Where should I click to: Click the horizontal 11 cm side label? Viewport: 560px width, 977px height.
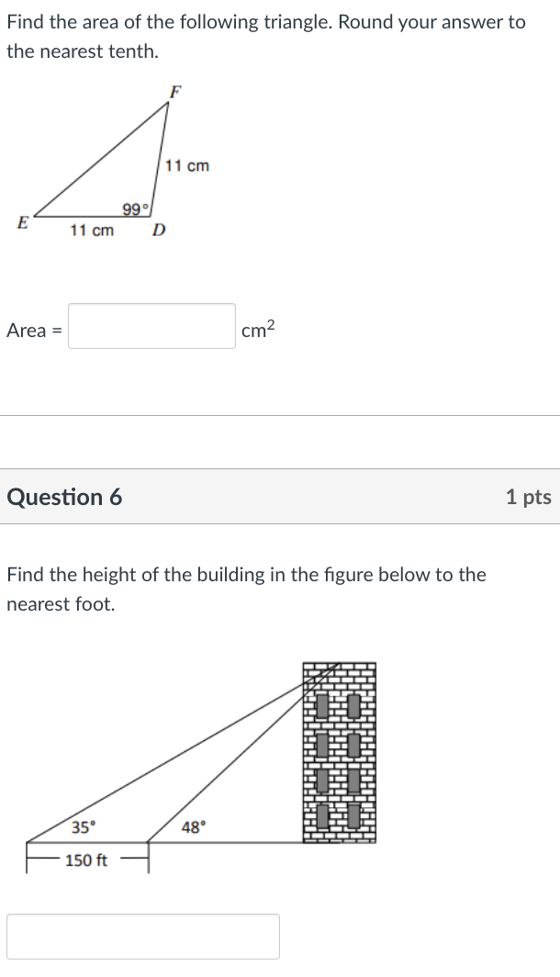91,230
